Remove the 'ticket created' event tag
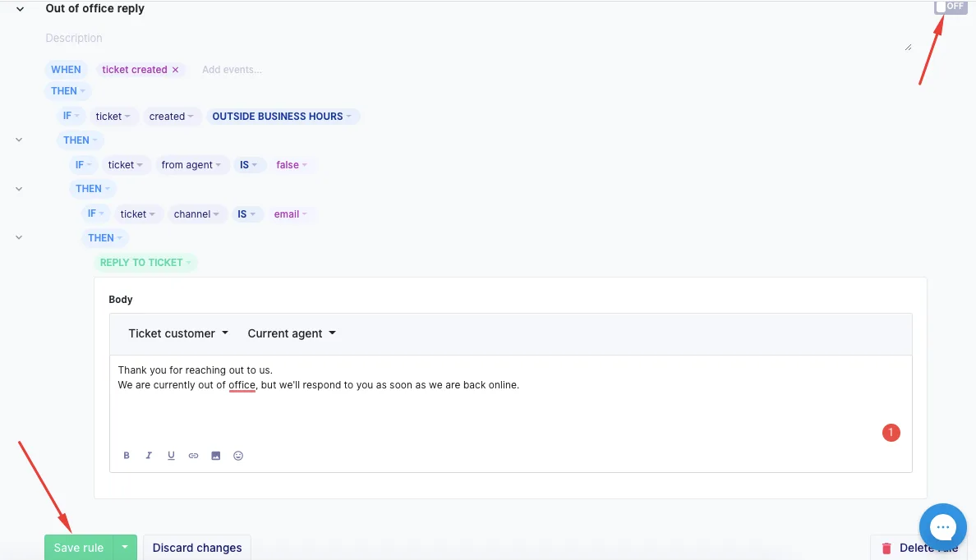The width and height of the screenshot is (976, 560). tap(175, 70)
